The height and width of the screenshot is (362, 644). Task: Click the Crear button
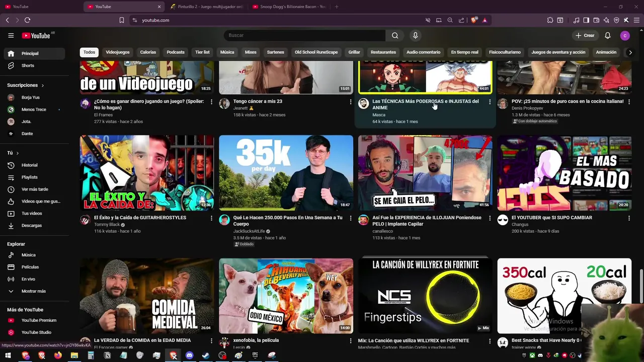(585, 35)
